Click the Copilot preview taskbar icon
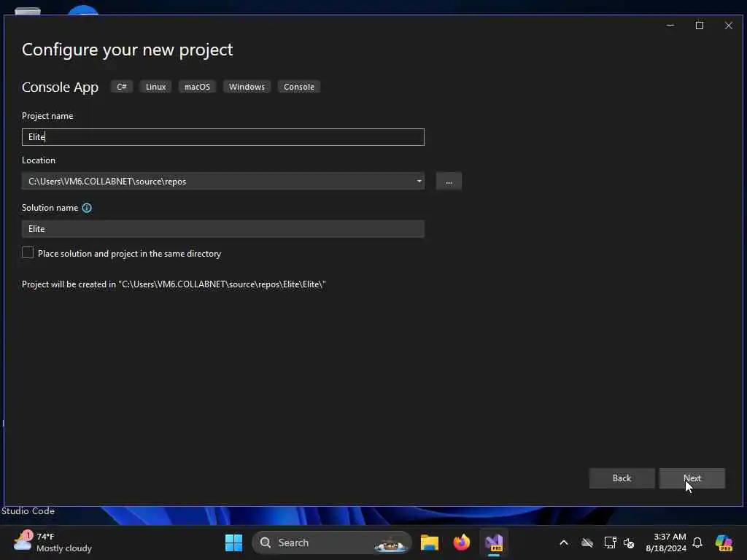Viewport: 747px width, 560px height. tap(724, 542)
